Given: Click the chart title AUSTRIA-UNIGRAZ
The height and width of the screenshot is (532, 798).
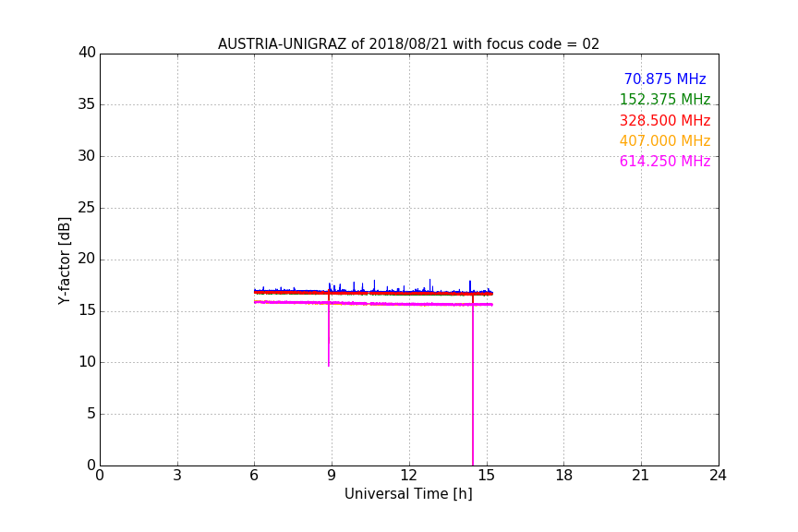Looking at the screenshot, I should [408, 43].
